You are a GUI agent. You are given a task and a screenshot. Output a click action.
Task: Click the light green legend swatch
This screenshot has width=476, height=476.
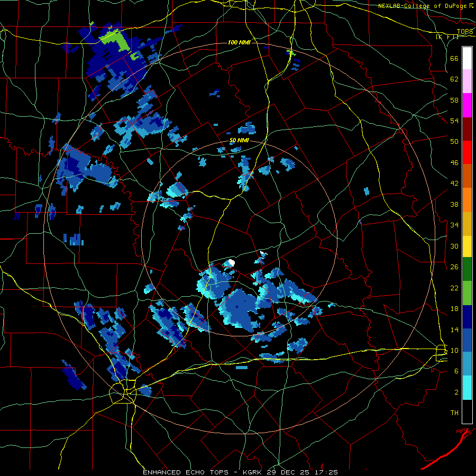click(x=467, y=293)
